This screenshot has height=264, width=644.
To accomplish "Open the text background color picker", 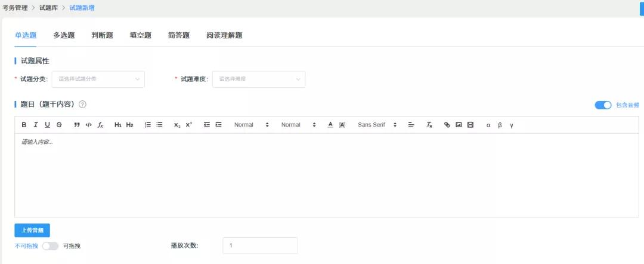I will tap(342, 125).
